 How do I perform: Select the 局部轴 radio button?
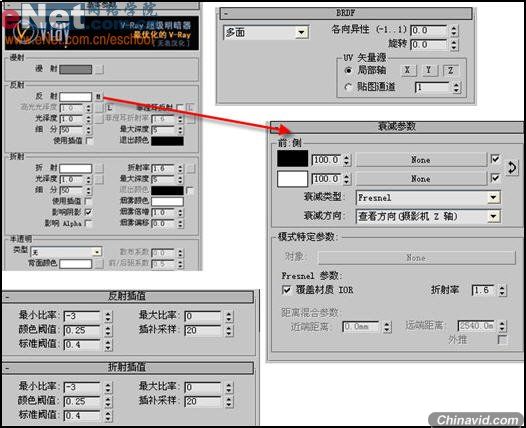tap(349, 70)
